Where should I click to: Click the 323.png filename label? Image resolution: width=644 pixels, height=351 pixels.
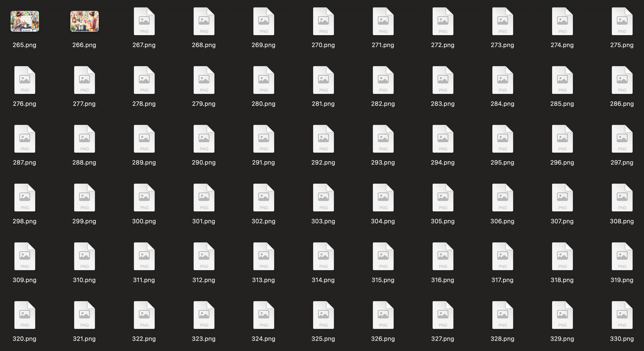(204, 339)
